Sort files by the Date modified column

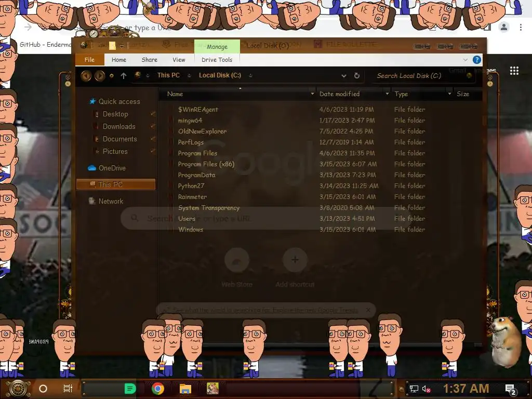tap(339, 94)
